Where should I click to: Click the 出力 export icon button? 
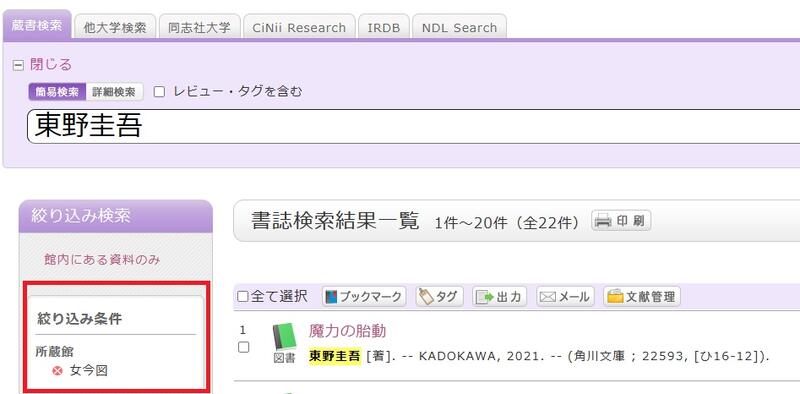(499, 297)
